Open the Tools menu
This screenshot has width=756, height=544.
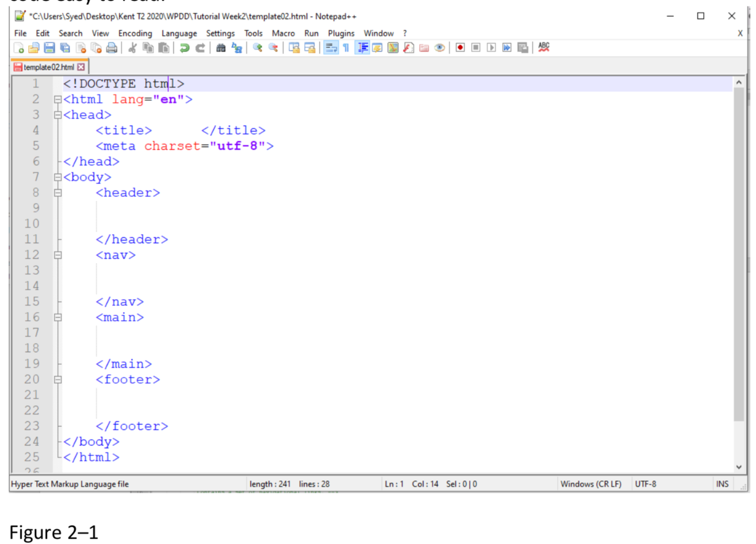(x=253, y=33)
